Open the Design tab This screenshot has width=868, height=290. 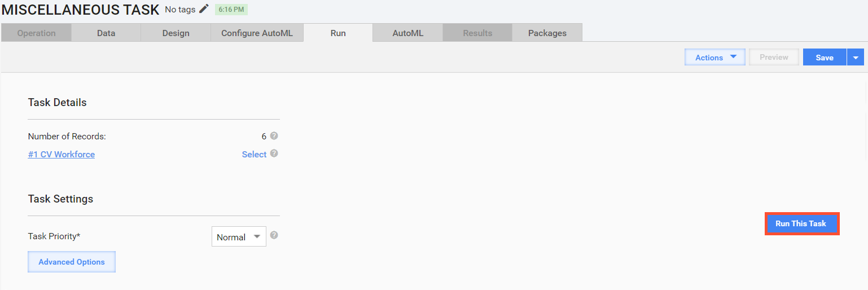[176, 33]
